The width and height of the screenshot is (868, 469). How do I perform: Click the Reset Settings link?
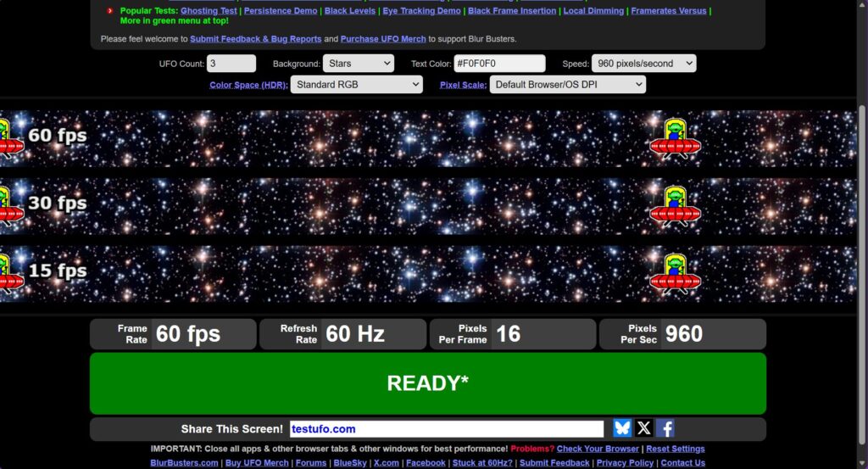pyautogui.click(x=676, y=449)
